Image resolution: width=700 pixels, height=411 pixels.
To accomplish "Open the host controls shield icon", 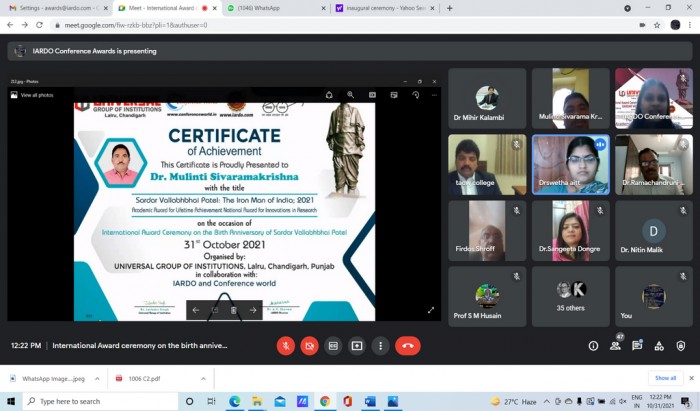I will [681, 346].
